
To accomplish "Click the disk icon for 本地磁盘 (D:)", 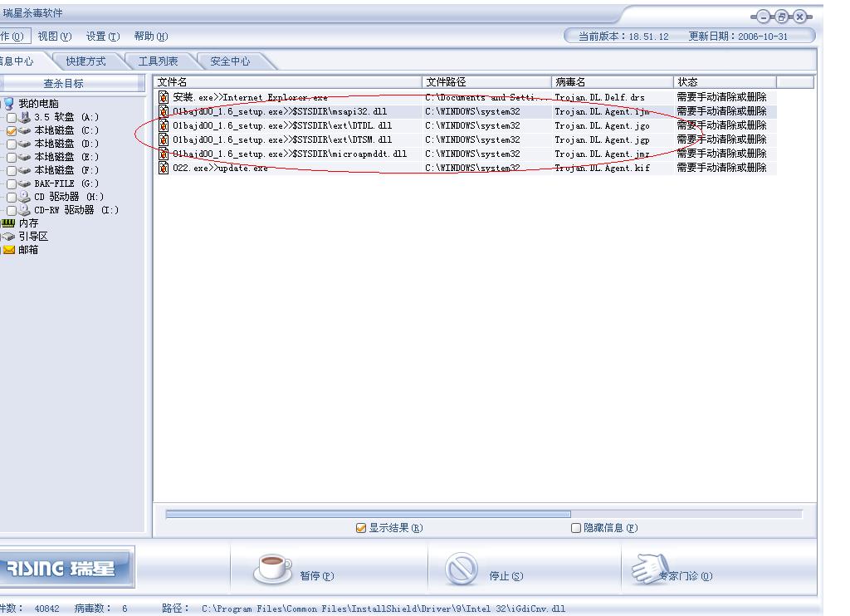I will [x=25, y=144].
